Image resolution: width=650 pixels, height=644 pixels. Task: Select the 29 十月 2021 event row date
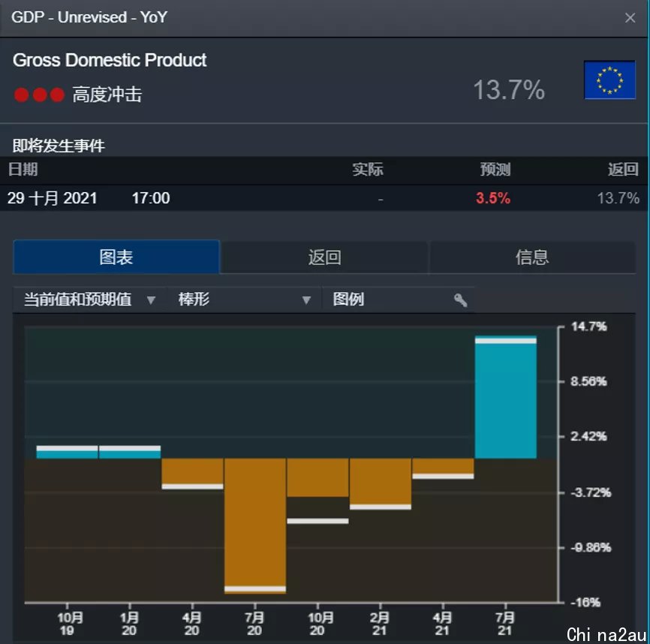tap(53, 198)
